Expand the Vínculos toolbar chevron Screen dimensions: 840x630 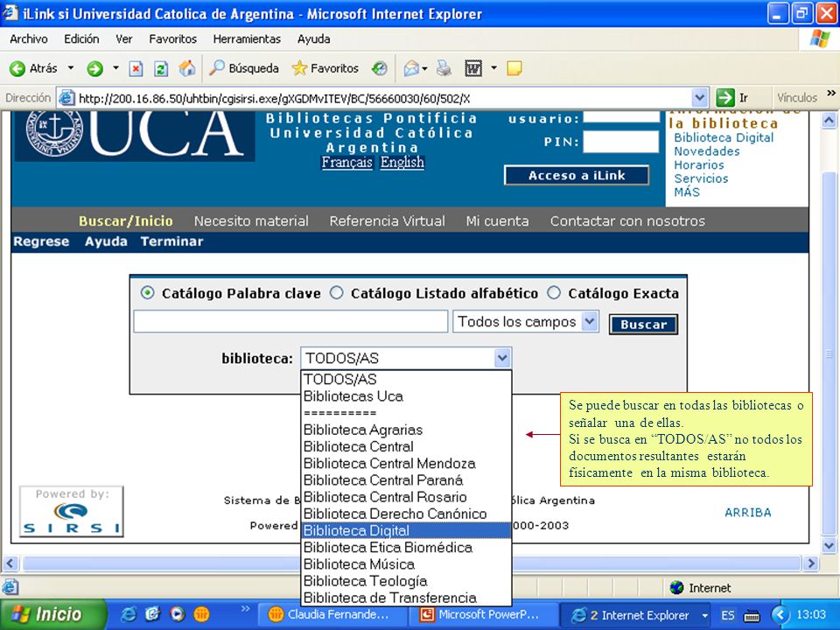pos(831,94)
